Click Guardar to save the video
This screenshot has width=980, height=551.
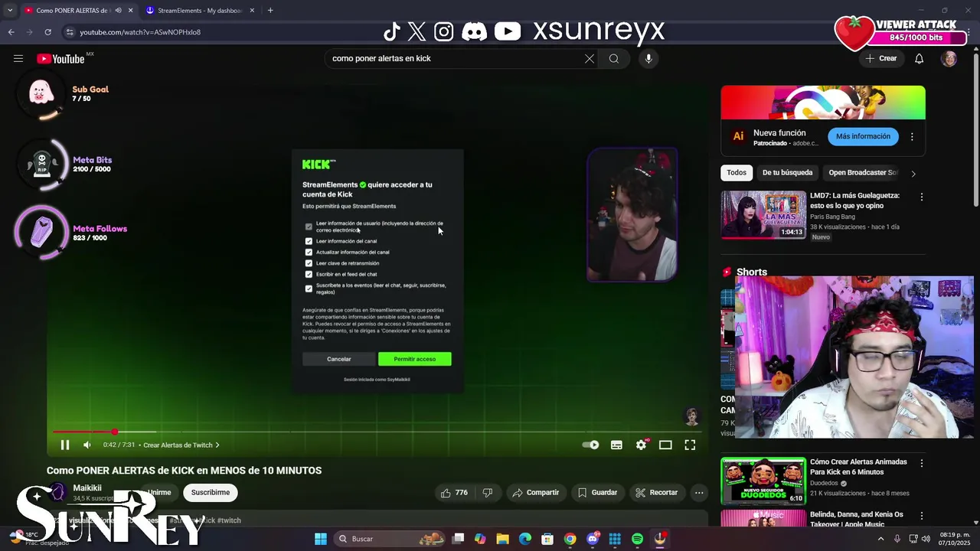coord(597,493)
